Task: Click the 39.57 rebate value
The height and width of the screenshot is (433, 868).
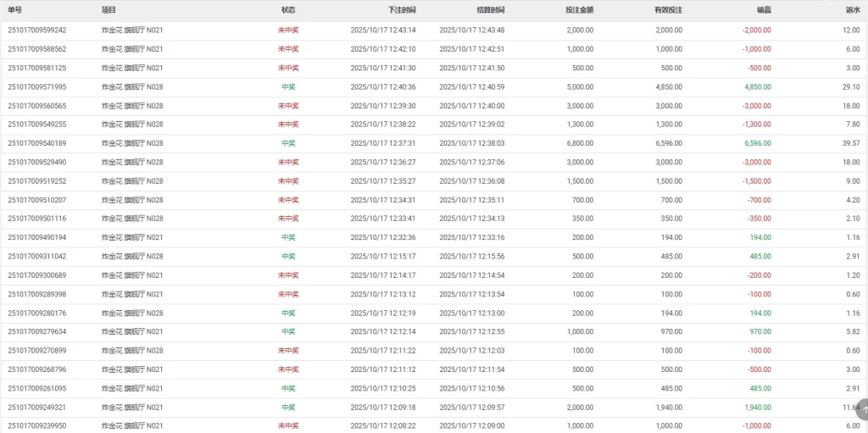Action: coord(850,143)
